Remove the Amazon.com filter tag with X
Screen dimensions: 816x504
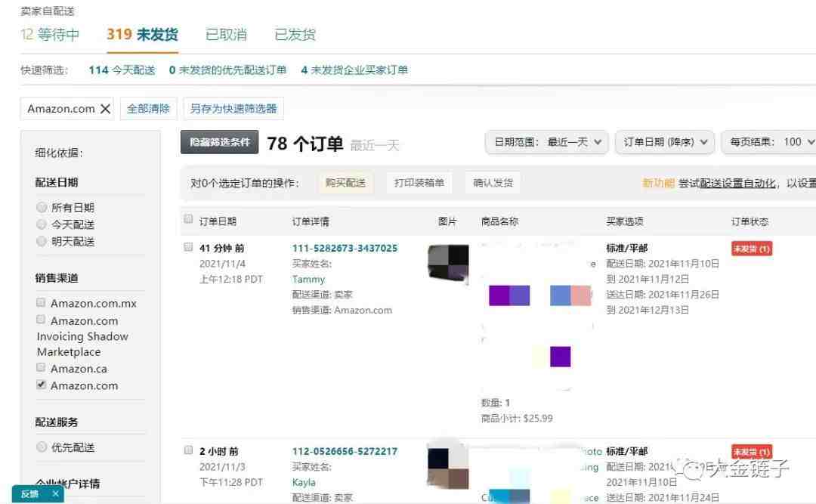pyautogui.click(x=105, y=109)
